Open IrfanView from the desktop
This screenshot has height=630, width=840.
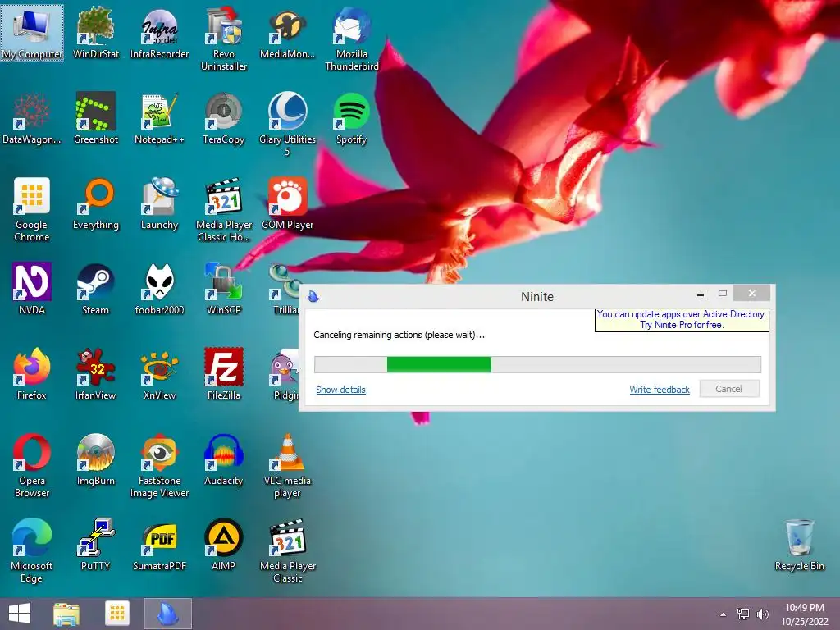pyautogui.click(x=95, y=373)
